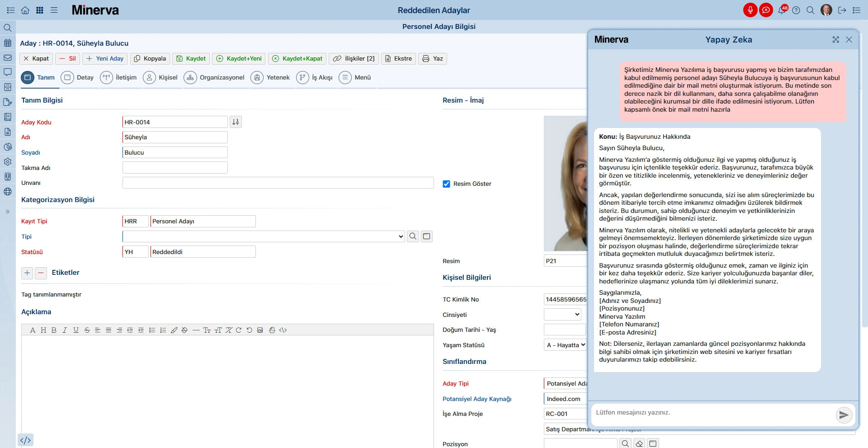This screenshot has height=448, width=868.
Task: Click the Kaydet+Yeni button
Action: (x=239, y=59)
